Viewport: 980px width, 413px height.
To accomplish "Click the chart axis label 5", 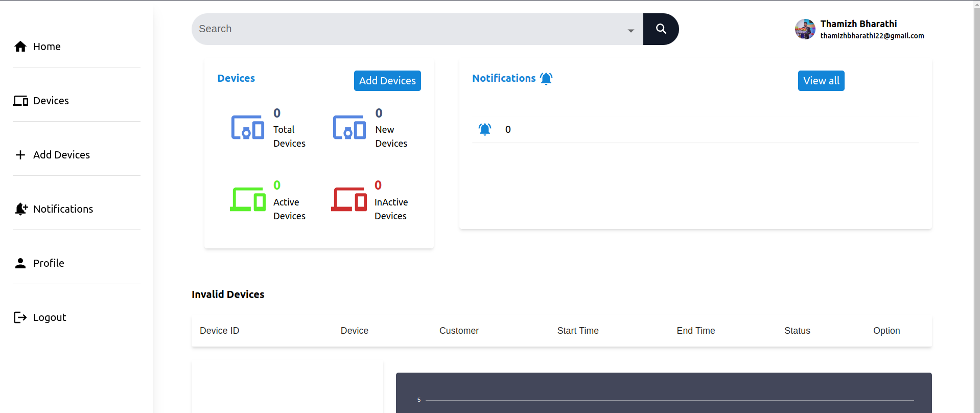I will (x=419, y=400).
